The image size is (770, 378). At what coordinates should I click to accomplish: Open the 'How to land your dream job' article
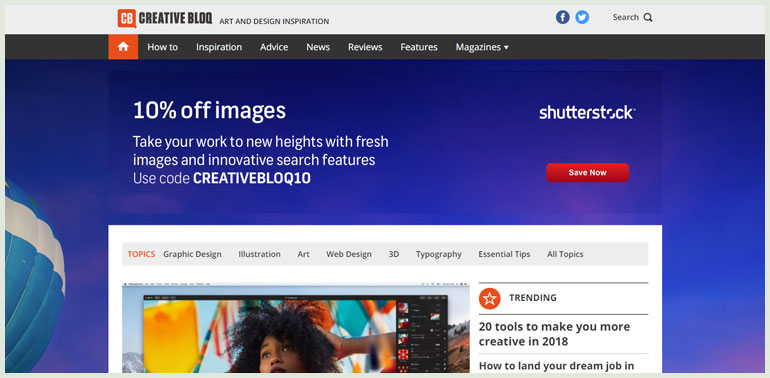(x=556, y=366)
